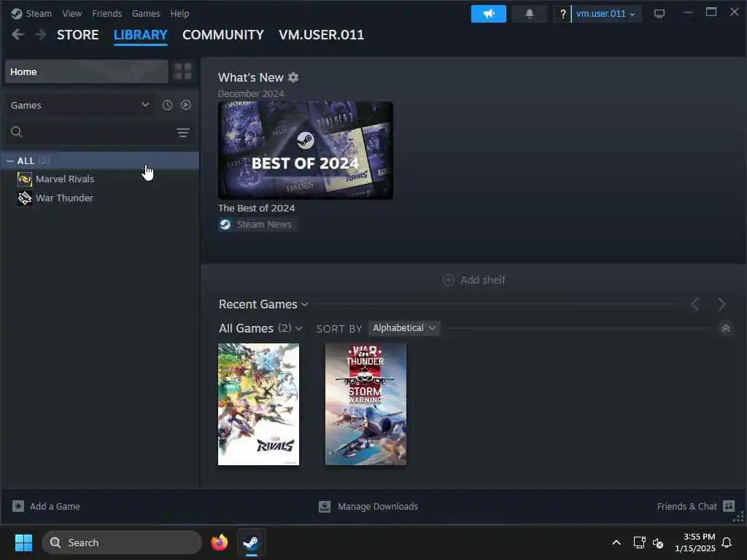The image size is (747, 560).
Task: Open the Games menu
Action: click(x=146, y=13)
